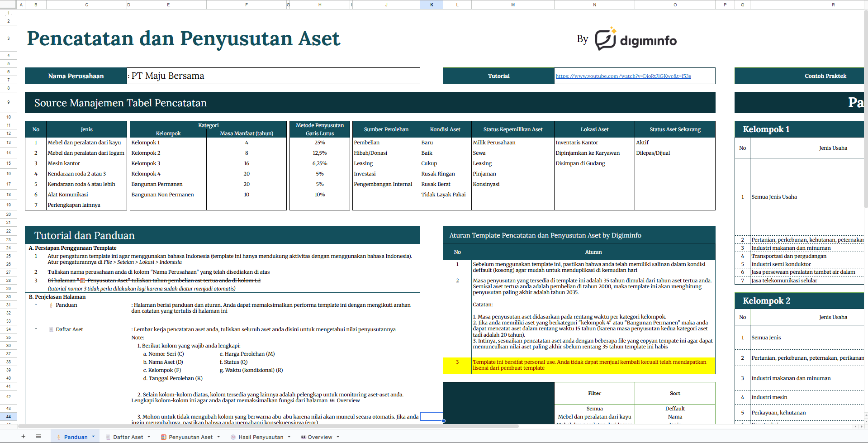The height and width of the screenshot is (443, 868).
Task: Select the Hibah/Donasi source cell
Action: pos(386,153)
